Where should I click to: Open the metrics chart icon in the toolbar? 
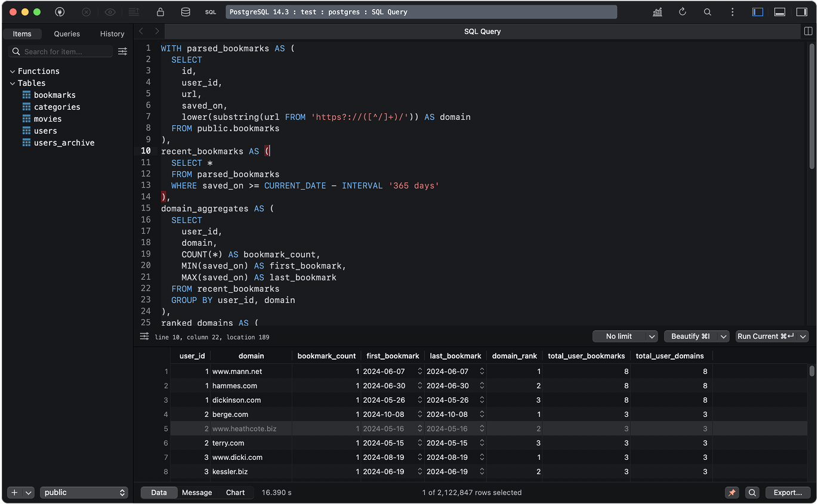[658, 12]
